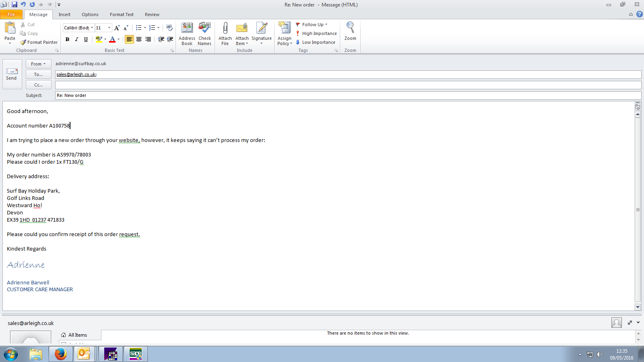Click the Send button
Screen dimensions: 644x362
pyautogui.click(x=12, y=74)
